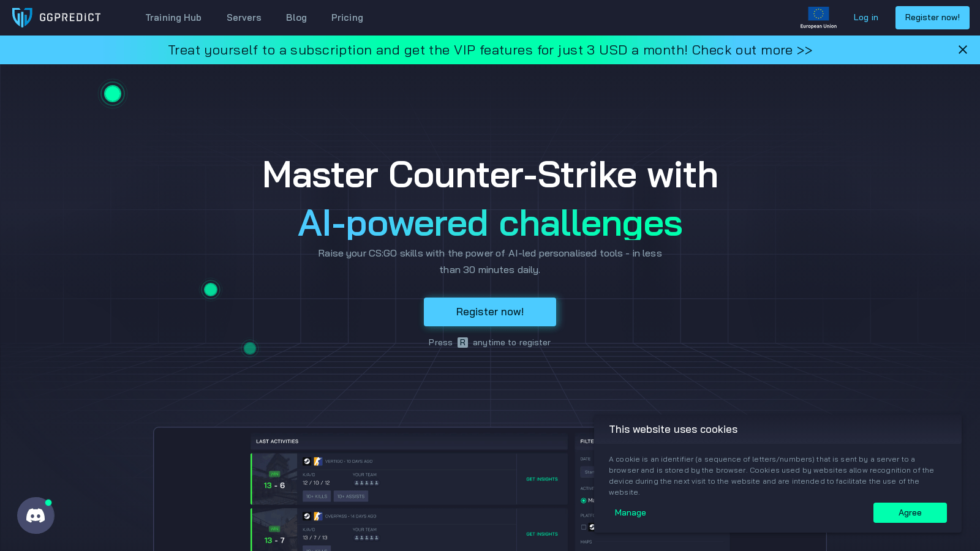This screenshot has height=551, width=980.
Task: Click team player icons in Vertigo match
Action: point(366,483)
